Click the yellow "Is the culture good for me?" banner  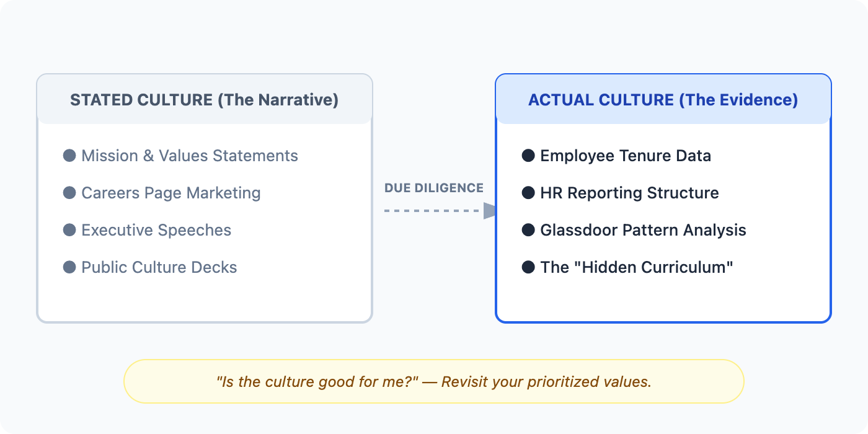point(433,381)
